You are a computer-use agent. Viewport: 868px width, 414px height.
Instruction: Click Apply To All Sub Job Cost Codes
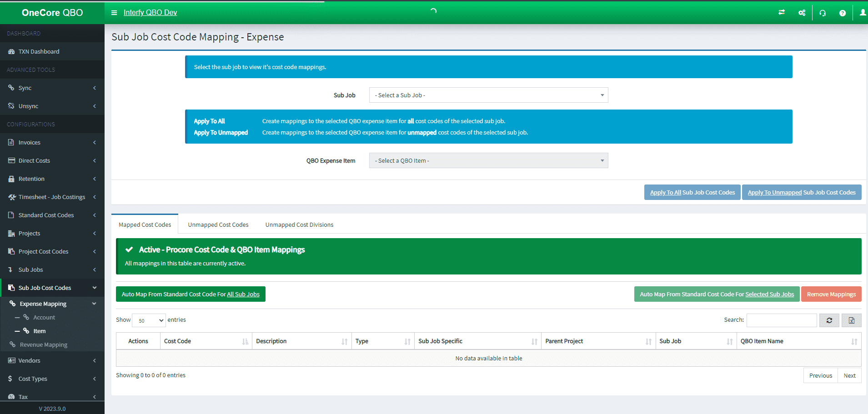pyautogui.click(x=692, y=192)
